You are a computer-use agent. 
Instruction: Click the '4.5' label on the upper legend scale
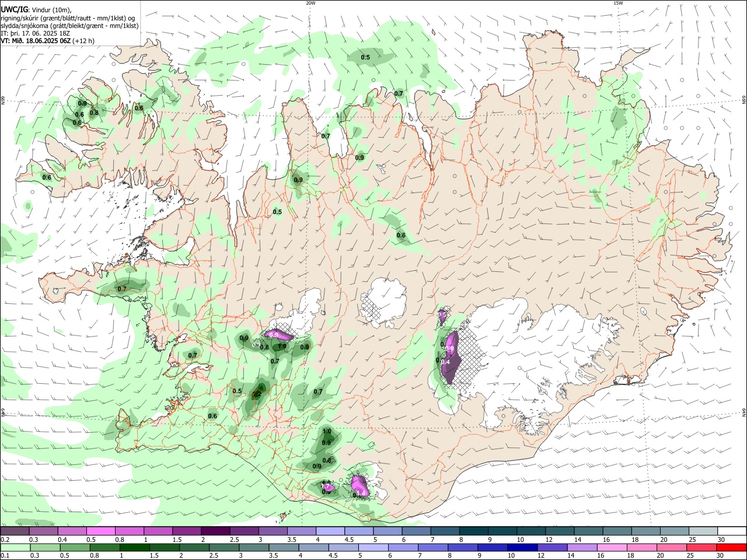click(x=349, y=540)
